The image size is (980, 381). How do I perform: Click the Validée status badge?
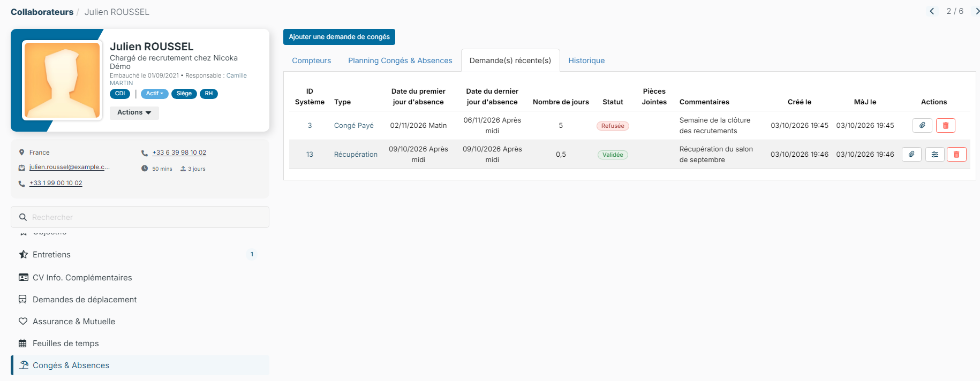pos(613,155)
